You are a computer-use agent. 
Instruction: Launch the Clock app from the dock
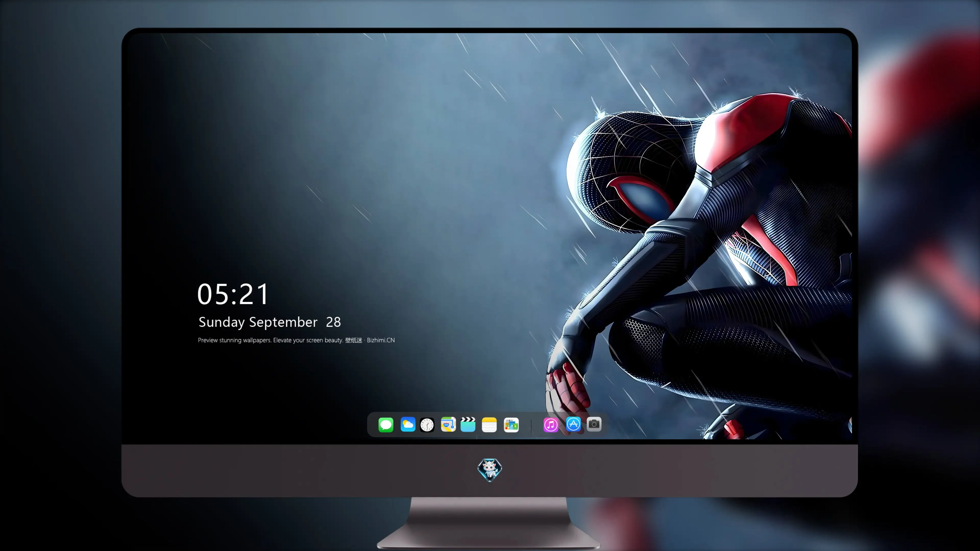427,425
